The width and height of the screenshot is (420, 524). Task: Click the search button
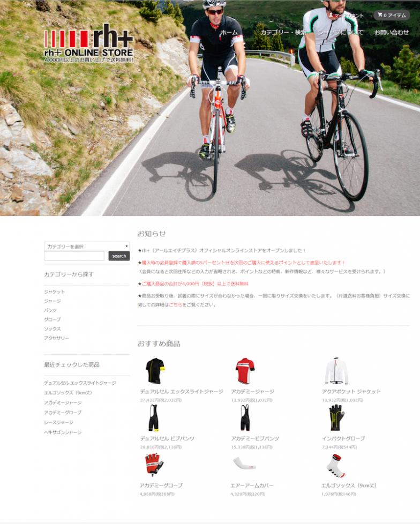pos(119,256)
